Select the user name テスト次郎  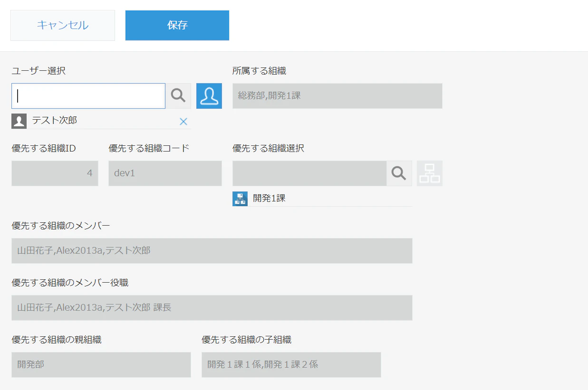coord(55,121)
